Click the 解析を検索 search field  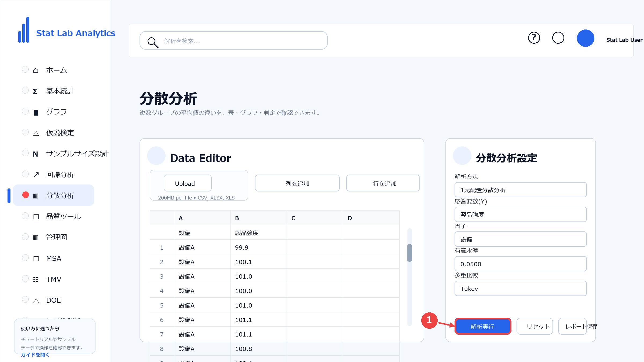click(233, 40)
